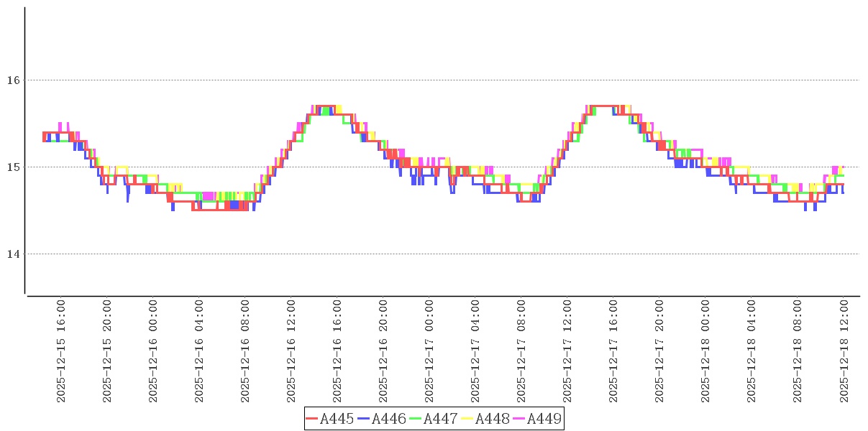This screenshot has height=431, width=868.
Task: Select the 2025-12-16 00:00 time label
Action: 153,351
